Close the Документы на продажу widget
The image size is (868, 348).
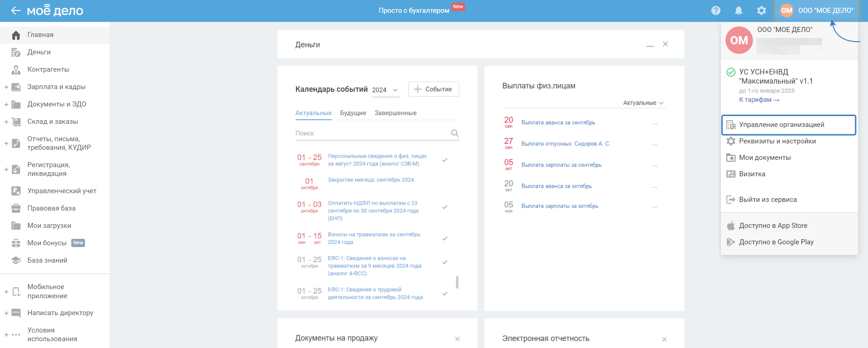[x=457, y=339]
